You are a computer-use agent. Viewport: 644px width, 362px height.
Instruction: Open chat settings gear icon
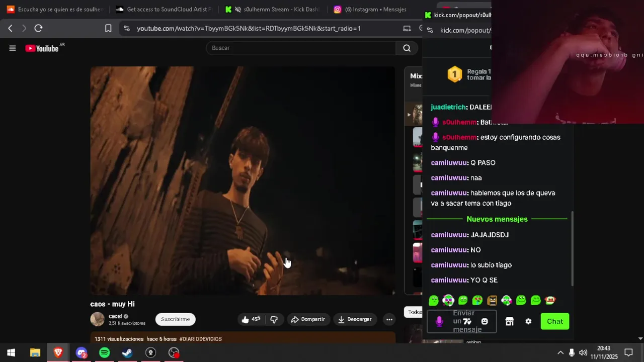click(x=528, y=321)
